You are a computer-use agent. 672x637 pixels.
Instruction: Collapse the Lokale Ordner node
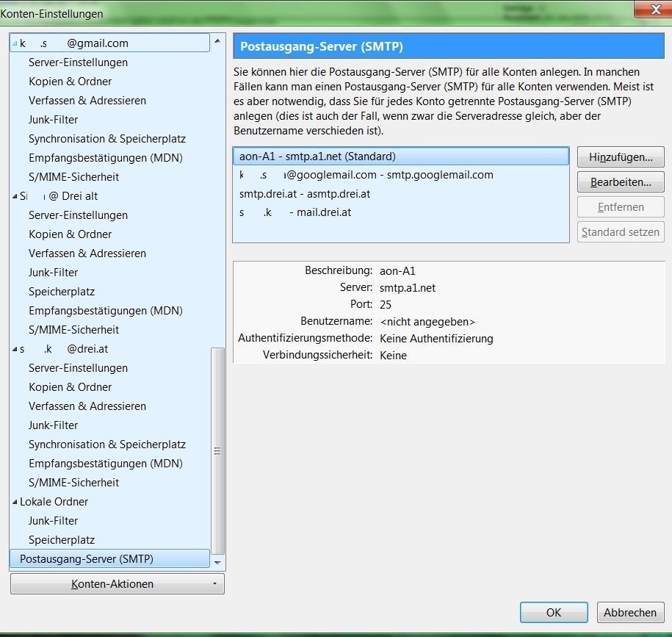pos(15,502)
